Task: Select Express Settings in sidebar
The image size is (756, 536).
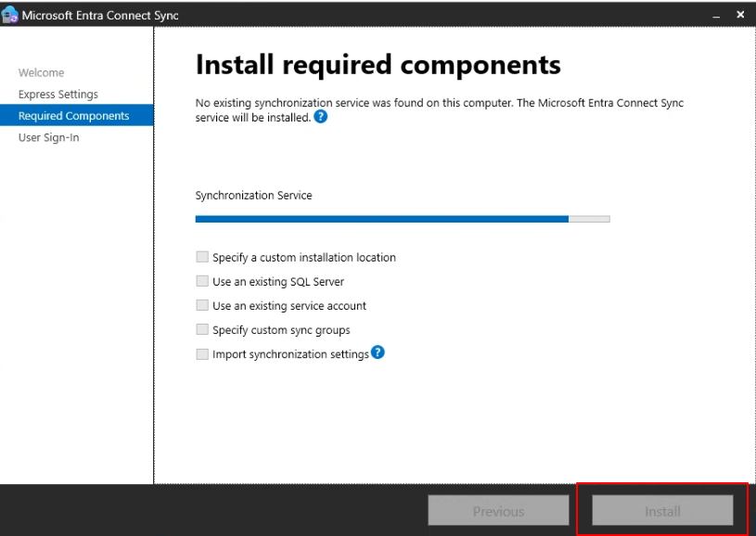Action: click(x=58, y=95)
